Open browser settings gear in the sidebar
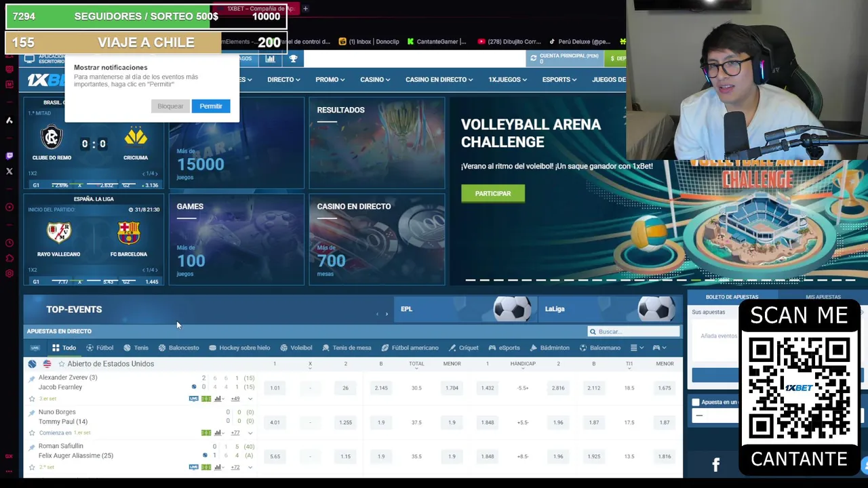The image size is (868, 488). tap(9, 274)
